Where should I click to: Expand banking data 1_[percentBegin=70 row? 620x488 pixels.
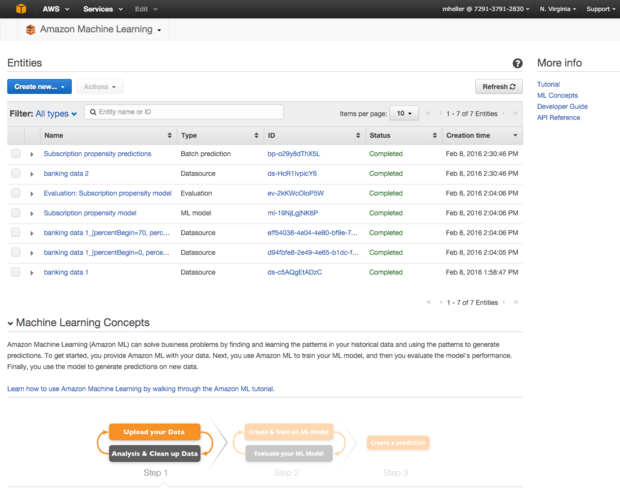click(x=32, y=233)
